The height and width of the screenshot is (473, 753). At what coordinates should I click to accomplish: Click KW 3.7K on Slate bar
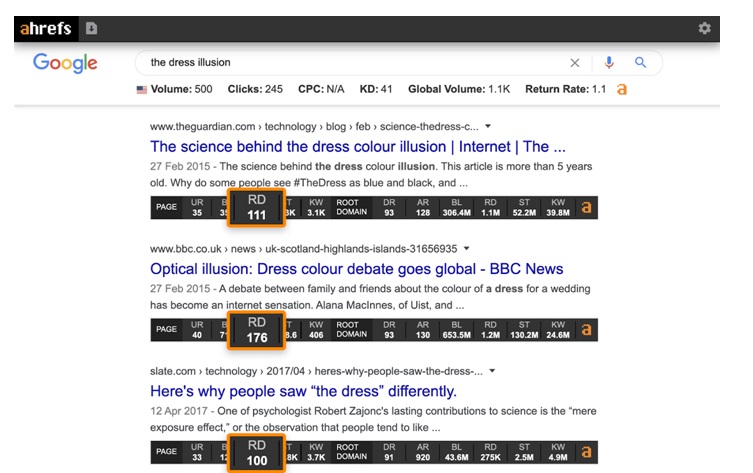click(x=316, y=452)
